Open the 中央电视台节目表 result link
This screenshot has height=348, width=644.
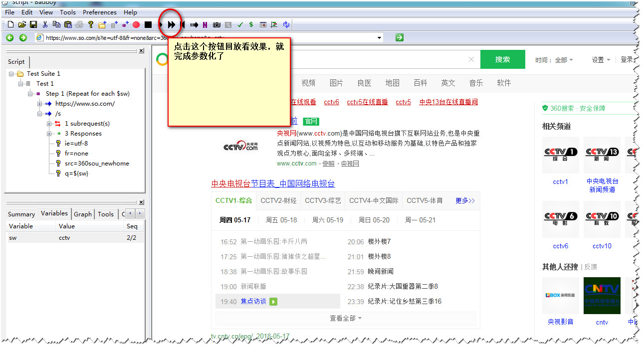pyautogui.click(x=273, y=183)
